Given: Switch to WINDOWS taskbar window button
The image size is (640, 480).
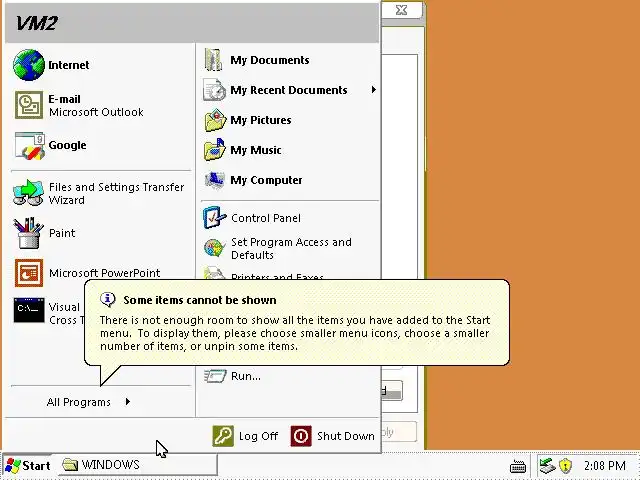Looking at the screenshot, I should click(x=138, y=465).
